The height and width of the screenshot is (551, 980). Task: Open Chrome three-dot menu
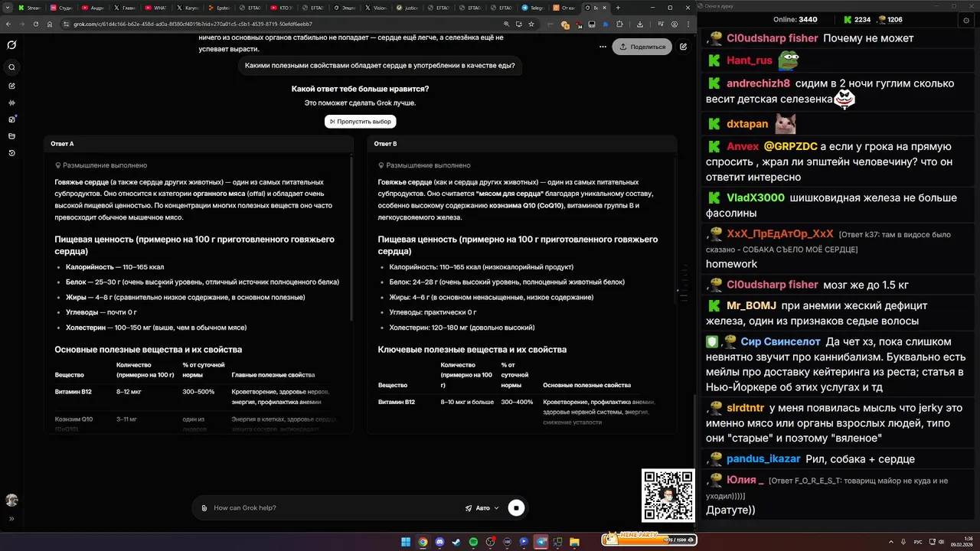[687, 24]
